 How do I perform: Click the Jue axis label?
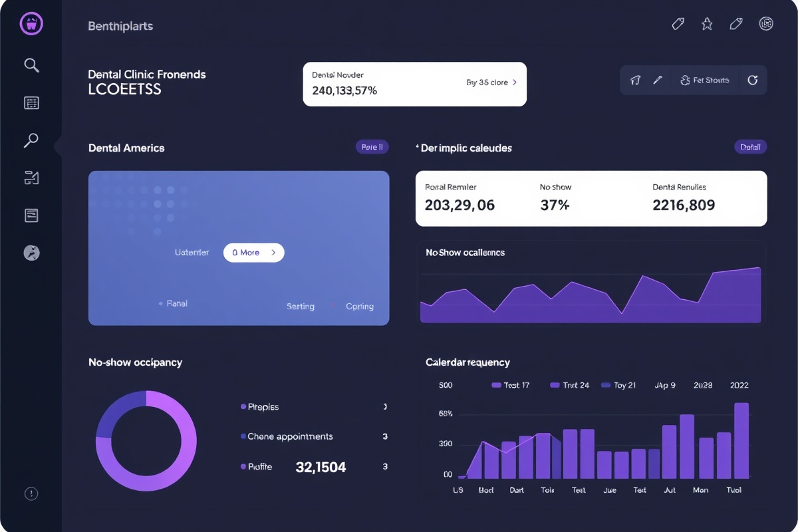point(610,490)
